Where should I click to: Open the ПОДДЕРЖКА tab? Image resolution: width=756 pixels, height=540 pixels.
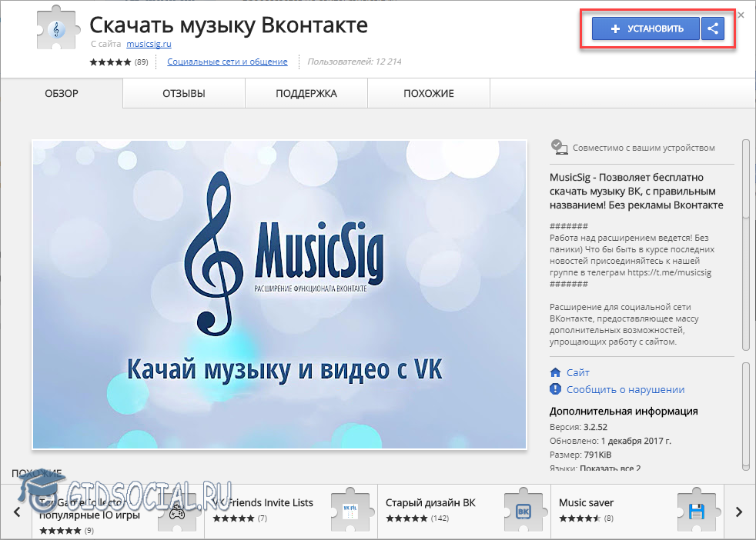tap(306, 94)
